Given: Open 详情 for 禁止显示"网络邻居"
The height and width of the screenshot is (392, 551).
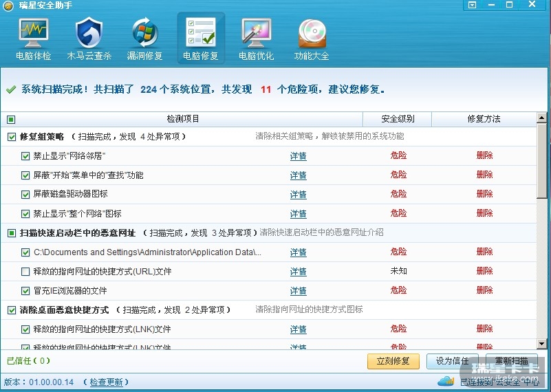Looking at the screenshot, I should click(299, 156).
